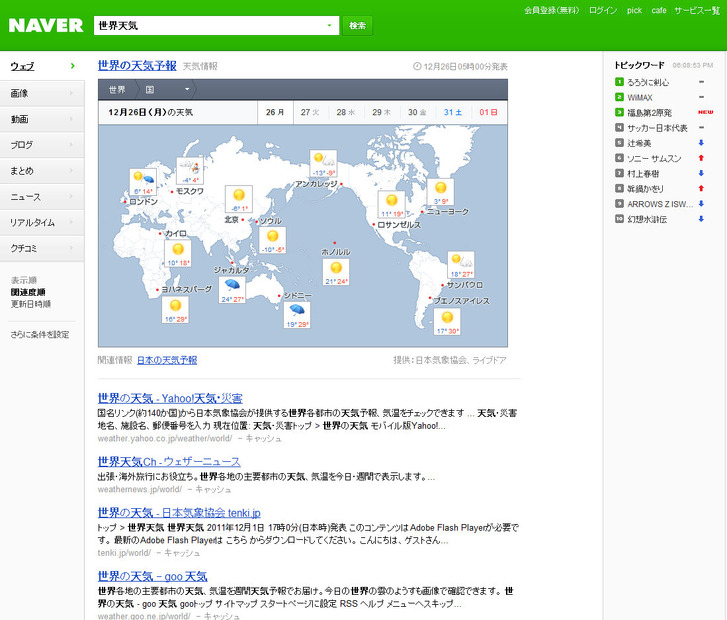727x620 pixels.
Task: Switch to the 01 日 forecast tab
Action: 489,112
